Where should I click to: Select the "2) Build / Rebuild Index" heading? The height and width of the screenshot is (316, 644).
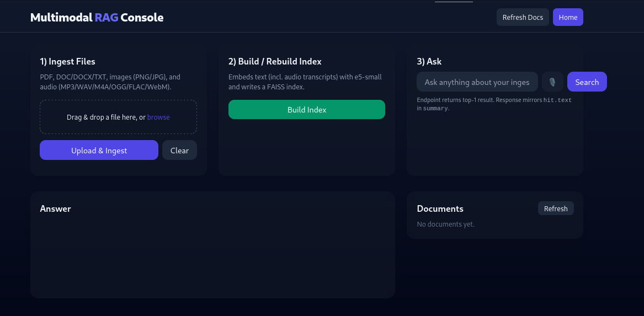click(x=275, y=61)
